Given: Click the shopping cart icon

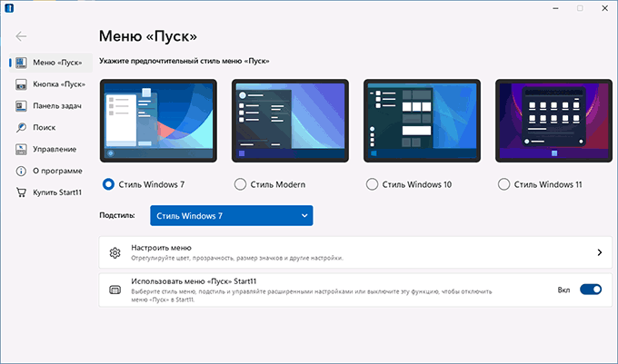Looking at the screenshot, I should (x=21, y=192).
